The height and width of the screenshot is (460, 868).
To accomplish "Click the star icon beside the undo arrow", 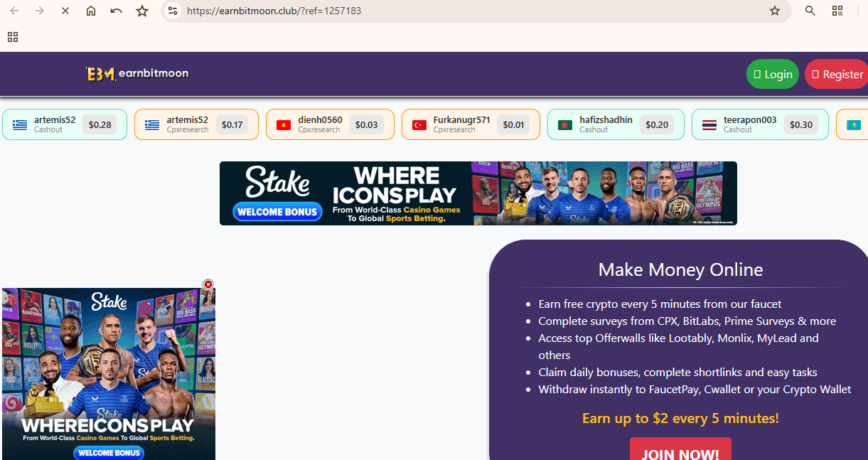I will 142,11.
